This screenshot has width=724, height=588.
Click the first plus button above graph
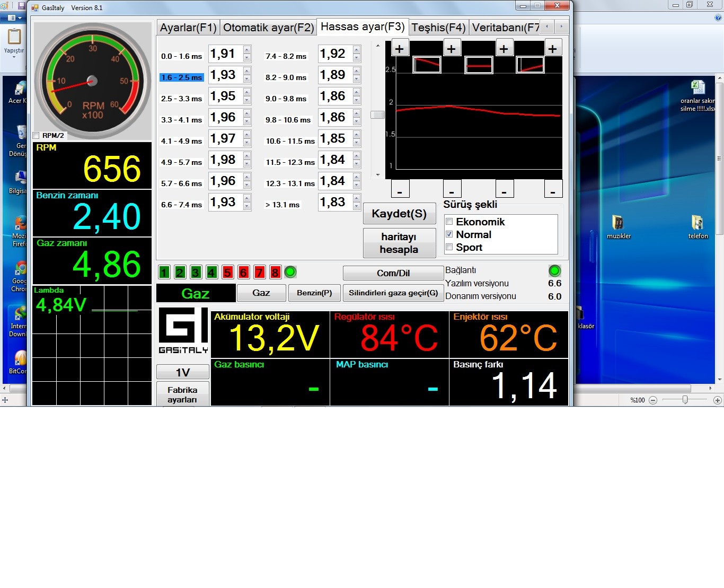[400, 49]
